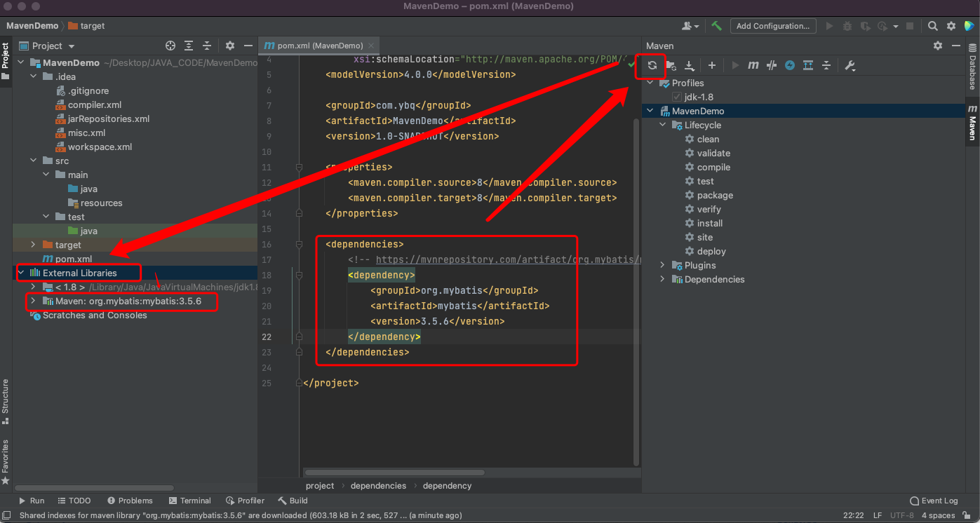
Task: Click generate sources and update folders icon
Action: click(x=671, y=65)
